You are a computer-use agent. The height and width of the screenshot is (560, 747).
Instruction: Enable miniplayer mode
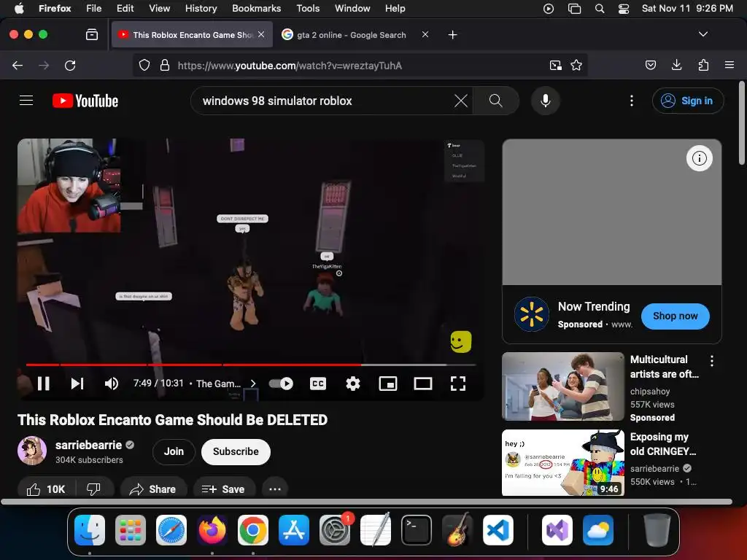388,384
